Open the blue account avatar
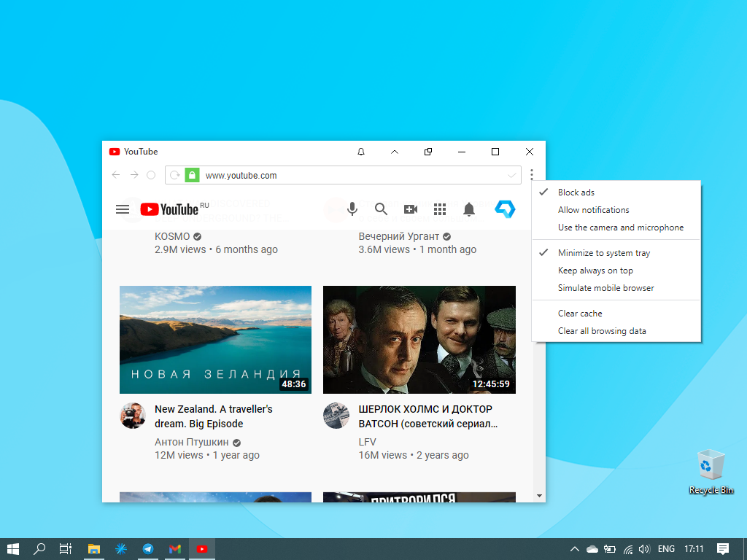The width and height of the screenshot is (747, 560). [505, 209]
